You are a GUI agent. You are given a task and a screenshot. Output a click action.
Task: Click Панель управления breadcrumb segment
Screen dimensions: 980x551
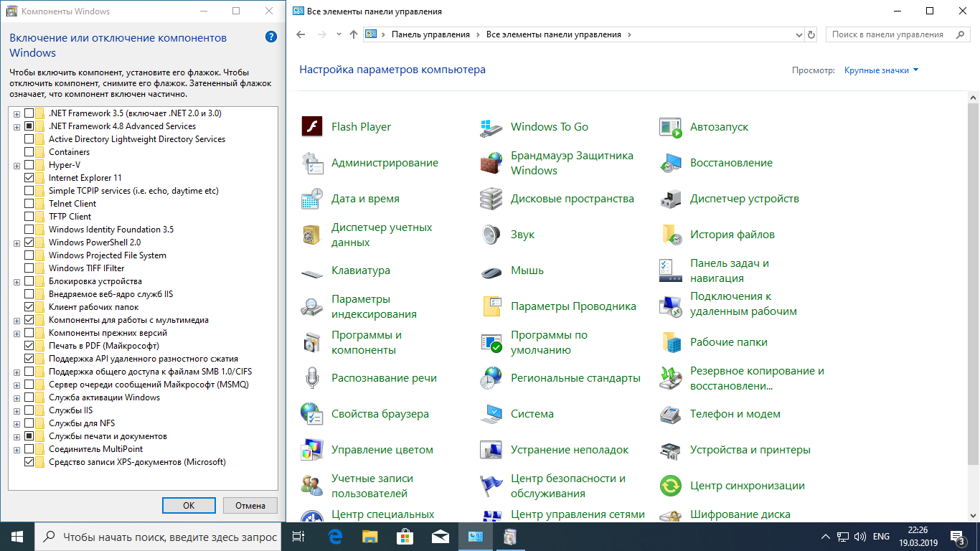pos(430,34)
